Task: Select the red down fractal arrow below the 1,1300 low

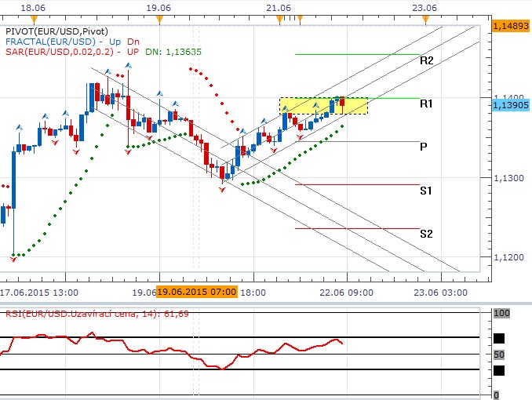Action: point(223,191)
